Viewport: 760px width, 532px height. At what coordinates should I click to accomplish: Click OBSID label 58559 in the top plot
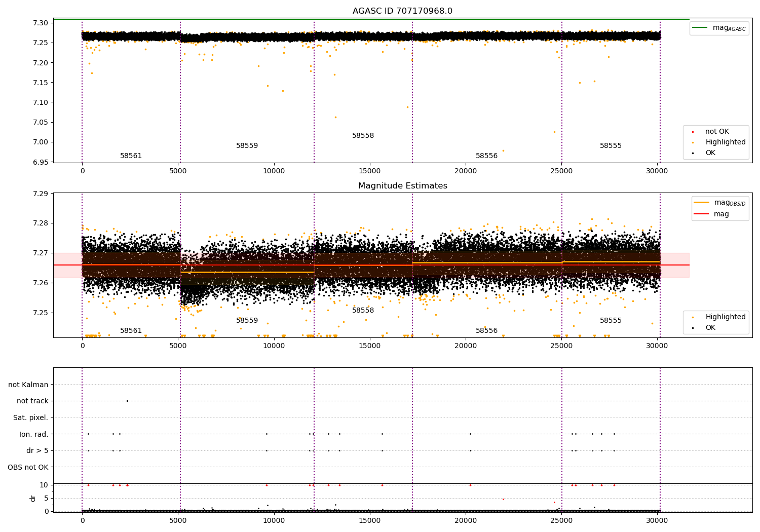[x=247, y=146]
